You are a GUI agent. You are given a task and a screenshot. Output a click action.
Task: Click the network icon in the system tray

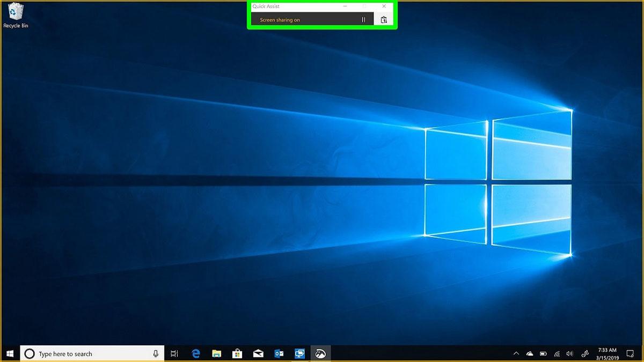click(x=557, y=353)
